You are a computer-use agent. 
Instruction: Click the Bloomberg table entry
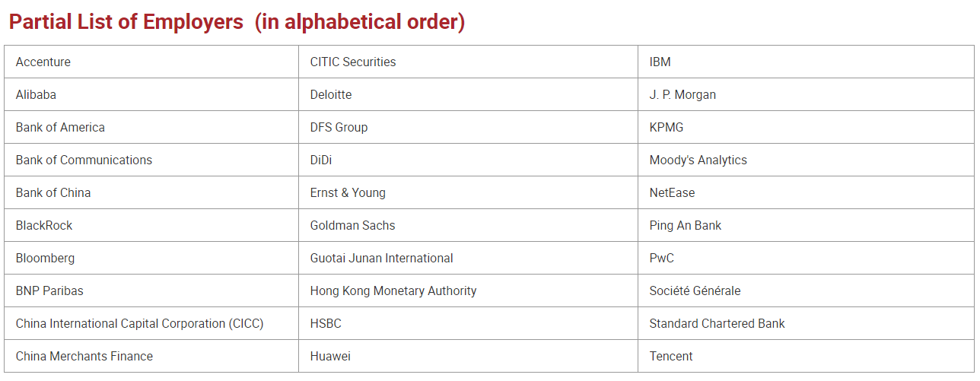coord(46,259)
